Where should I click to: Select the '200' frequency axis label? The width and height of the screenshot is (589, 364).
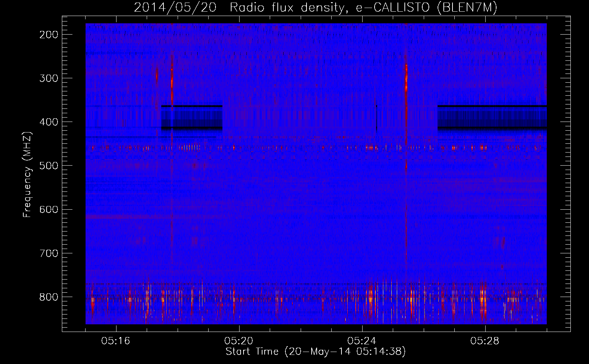tap(48, 35)
